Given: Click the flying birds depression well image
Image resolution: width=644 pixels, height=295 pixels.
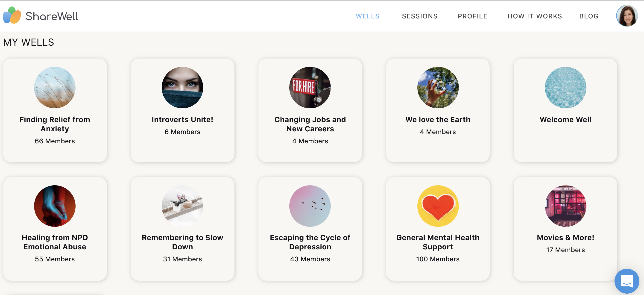Looking at the screenshot, I should coord(310,206).
